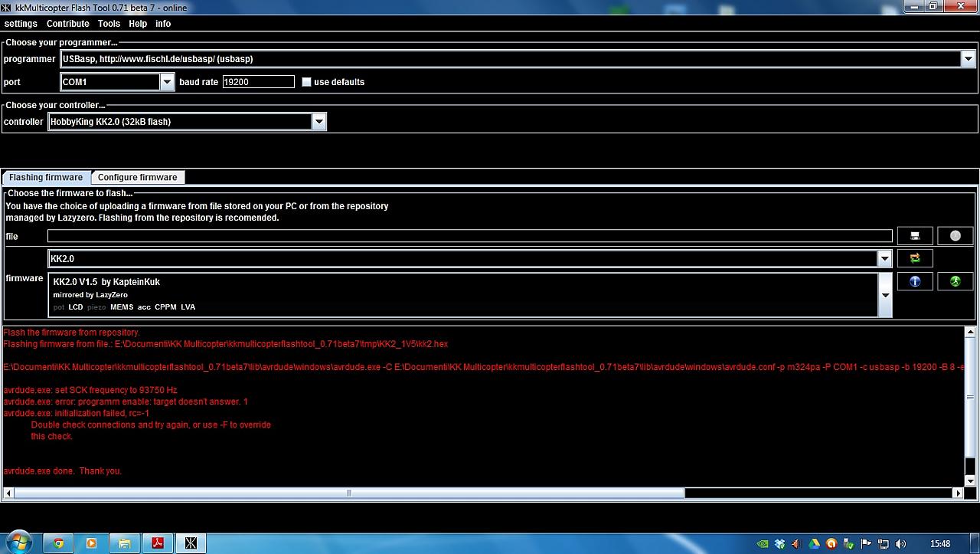Switch to the Configure firmware tab

138,177
